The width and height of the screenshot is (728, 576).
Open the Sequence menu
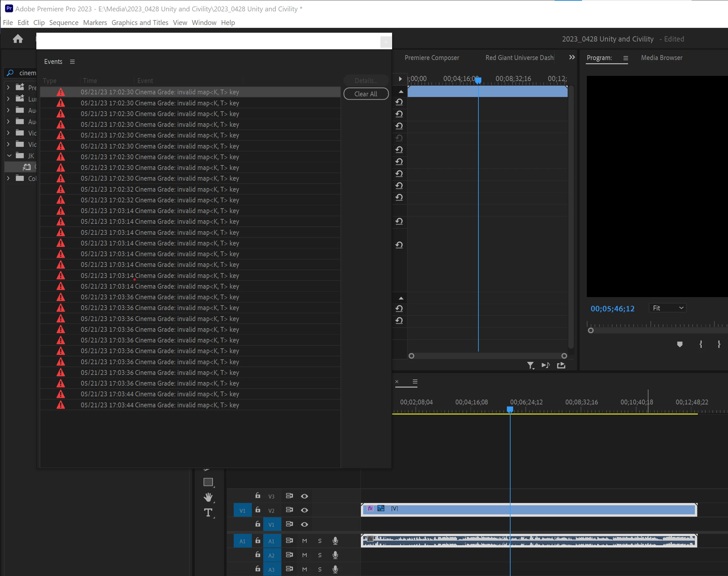click(x=63, y=23)
